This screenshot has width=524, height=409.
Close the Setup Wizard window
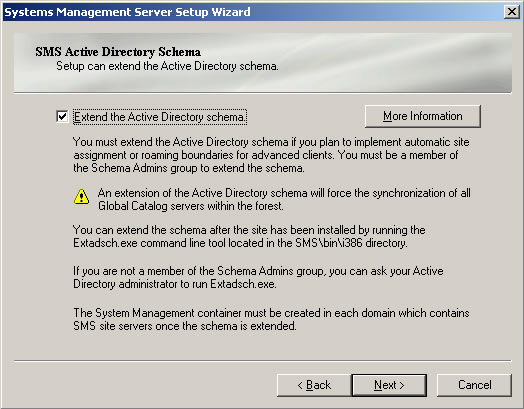(511, 12)
